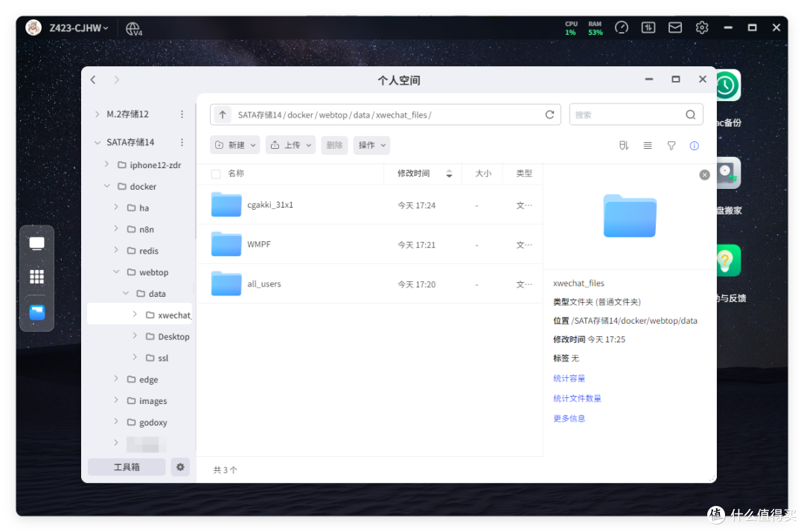Click the sort options icon

coord(624,146)
